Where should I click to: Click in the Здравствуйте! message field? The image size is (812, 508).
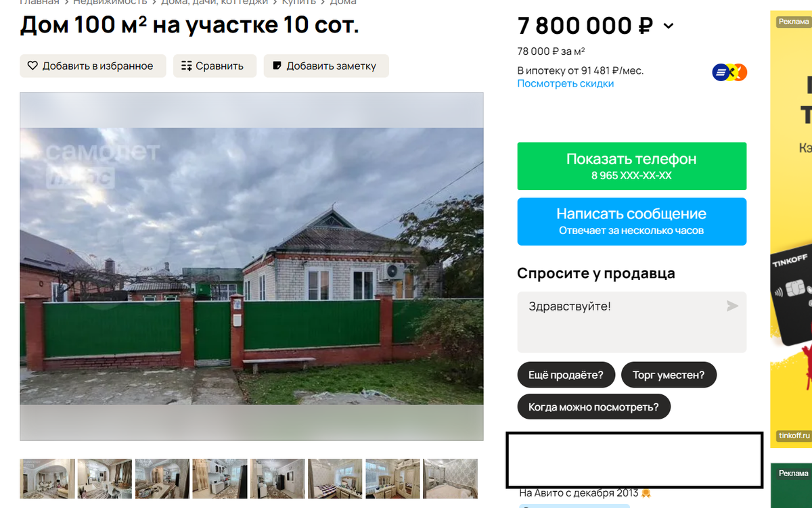(x=632, y=322)
